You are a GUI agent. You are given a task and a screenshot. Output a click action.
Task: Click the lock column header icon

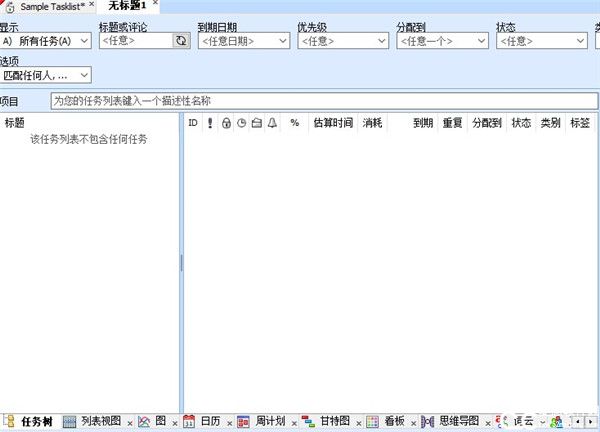tap(226, 123)
